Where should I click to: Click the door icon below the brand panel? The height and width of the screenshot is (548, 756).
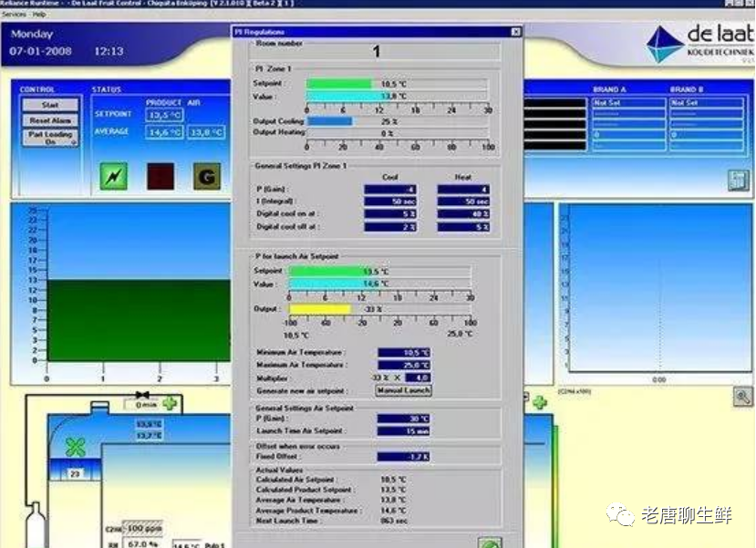738,181
